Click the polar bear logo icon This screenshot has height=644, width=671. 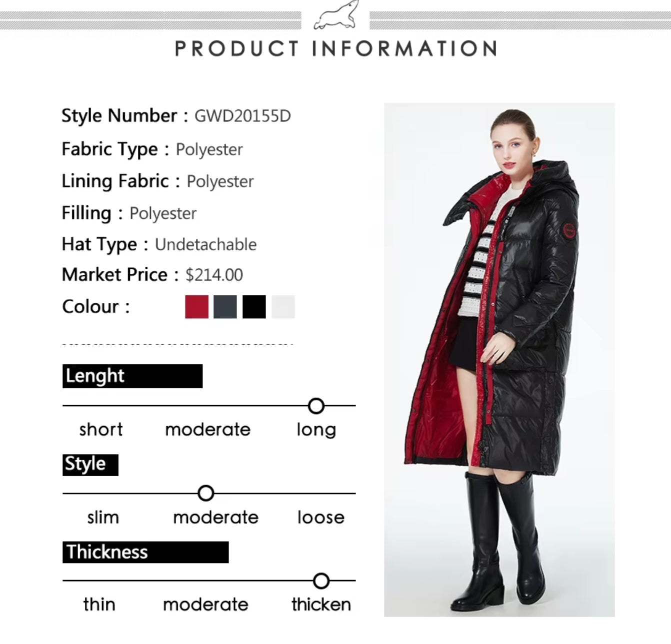click(x=336, y=16)
